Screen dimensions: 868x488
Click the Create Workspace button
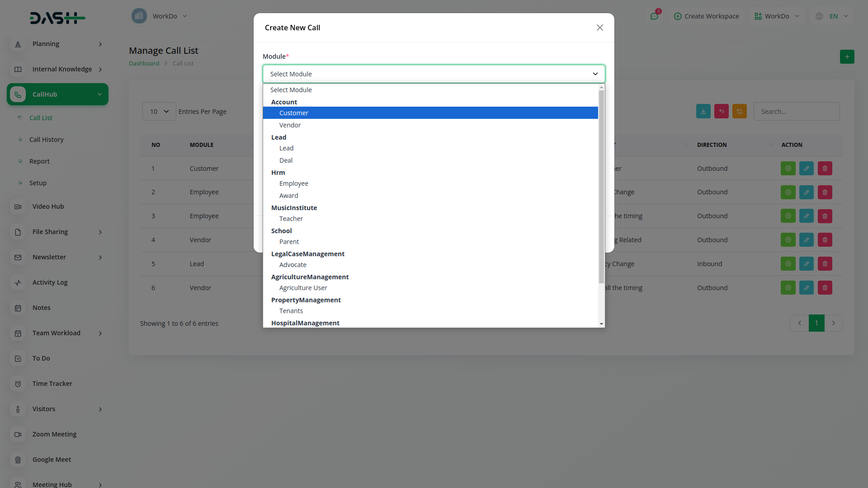[x=706, y=16]
